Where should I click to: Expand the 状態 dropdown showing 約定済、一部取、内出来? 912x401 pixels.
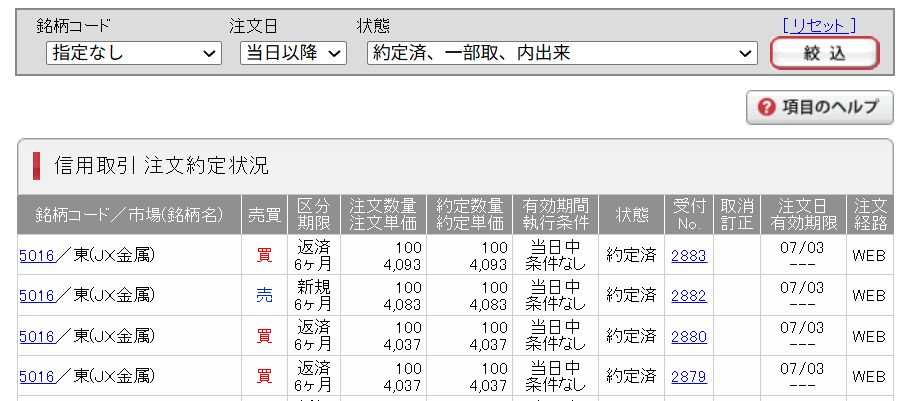tap(562, 54)
